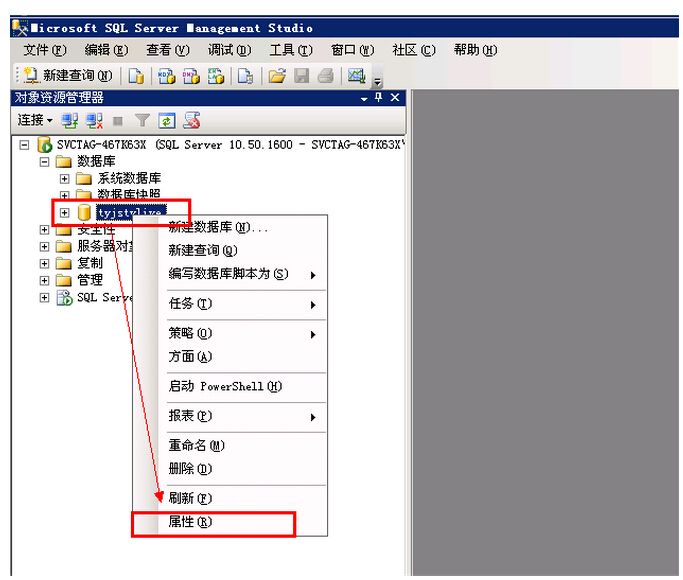Click the Disconnect icon in Object Explorer
The height and width of the screenshot is (580, 683).
click(x=95, y=120)
